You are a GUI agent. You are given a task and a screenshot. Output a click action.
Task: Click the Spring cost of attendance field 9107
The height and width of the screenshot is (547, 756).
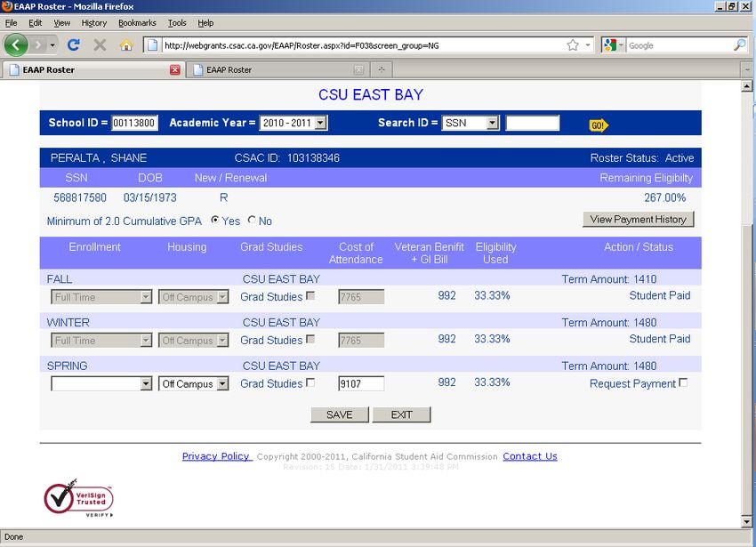(362, 384)
